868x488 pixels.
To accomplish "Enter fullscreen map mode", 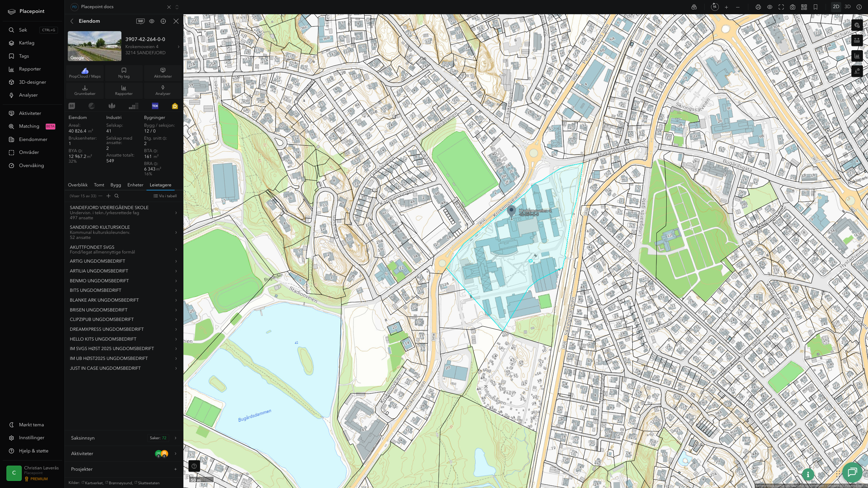I will 781,7.
